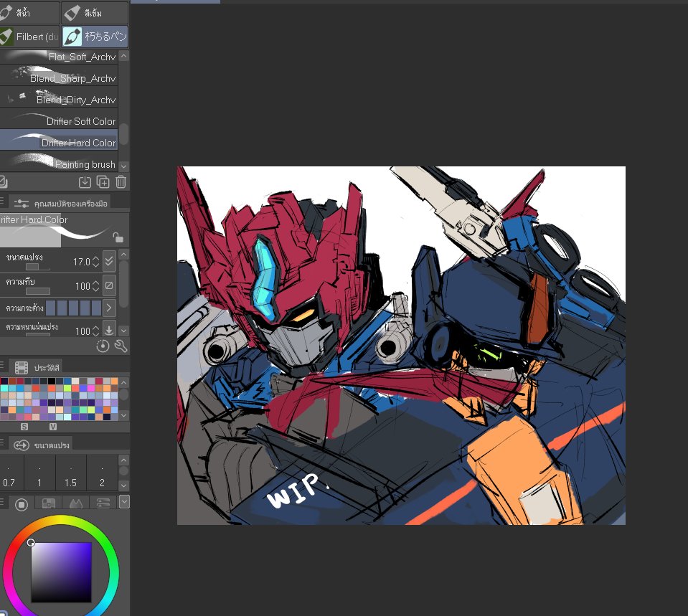
Task: Select the สีน้ำ watercolor tool button
Action: [29, 12]
